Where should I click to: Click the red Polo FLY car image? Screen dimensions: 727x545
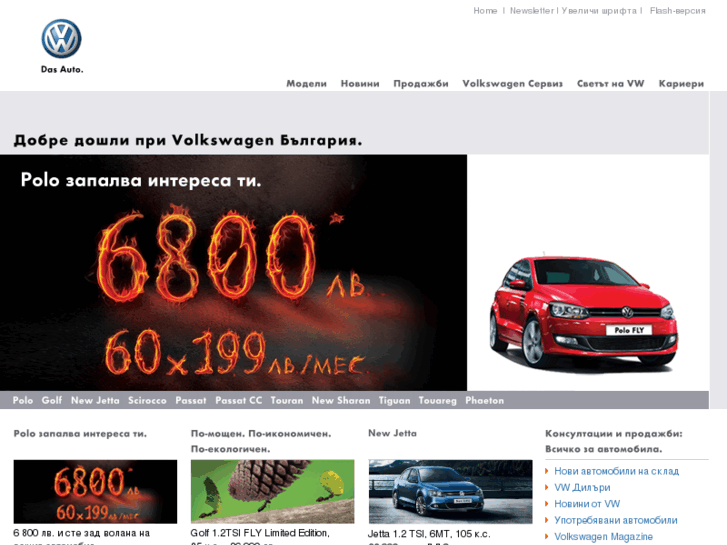pos(584,311)
